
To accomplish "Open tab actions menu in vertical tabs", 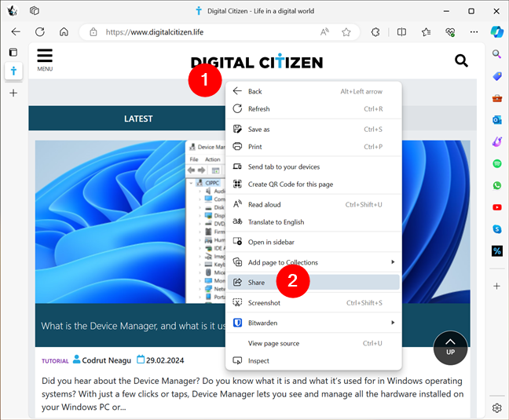I will point(13,53).
